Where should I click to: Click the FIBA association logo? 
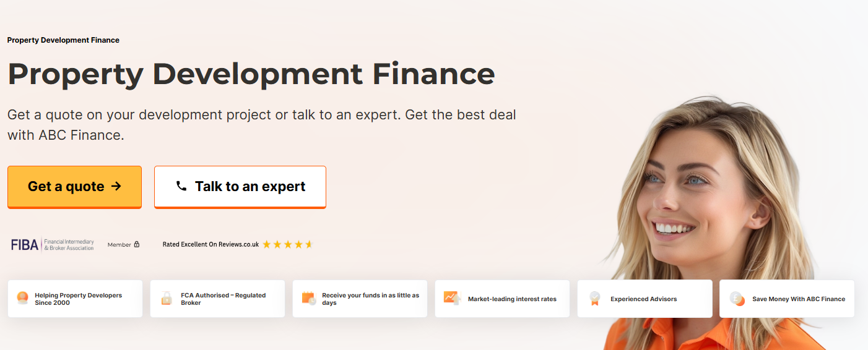point(53,244)
